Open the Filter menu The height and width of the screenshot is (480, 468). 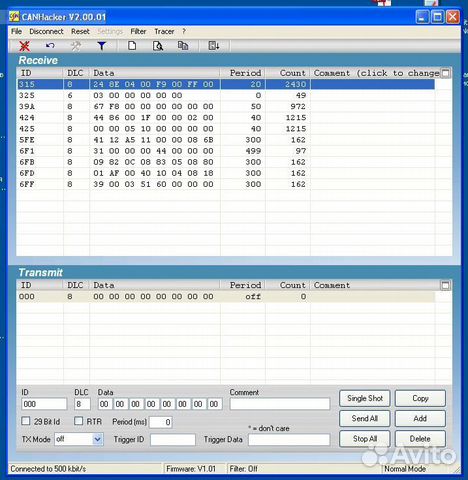[x=138, y=31]
